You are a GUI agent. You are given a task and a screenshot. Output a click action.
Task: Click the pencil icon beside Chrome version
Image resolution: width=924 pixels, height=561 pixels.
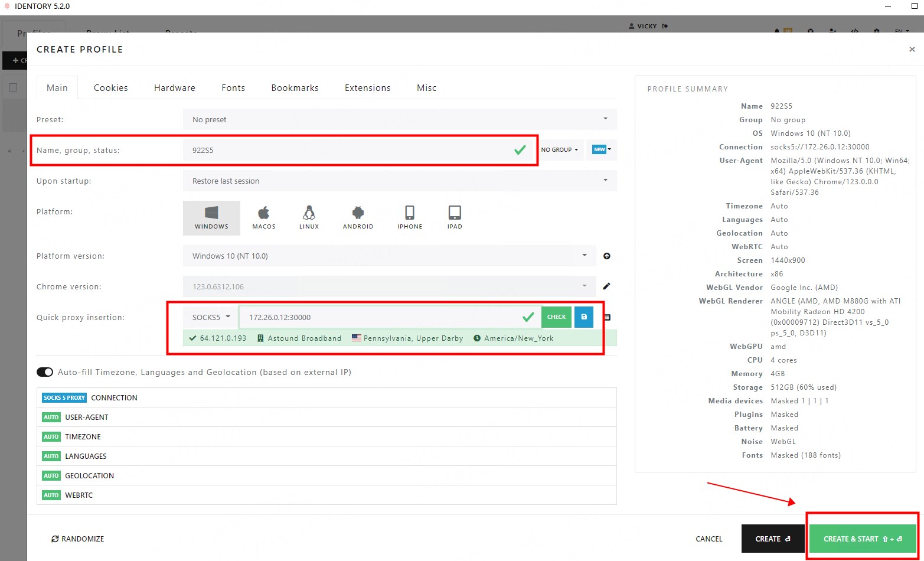pyautogui.click(x=606, y=286)
